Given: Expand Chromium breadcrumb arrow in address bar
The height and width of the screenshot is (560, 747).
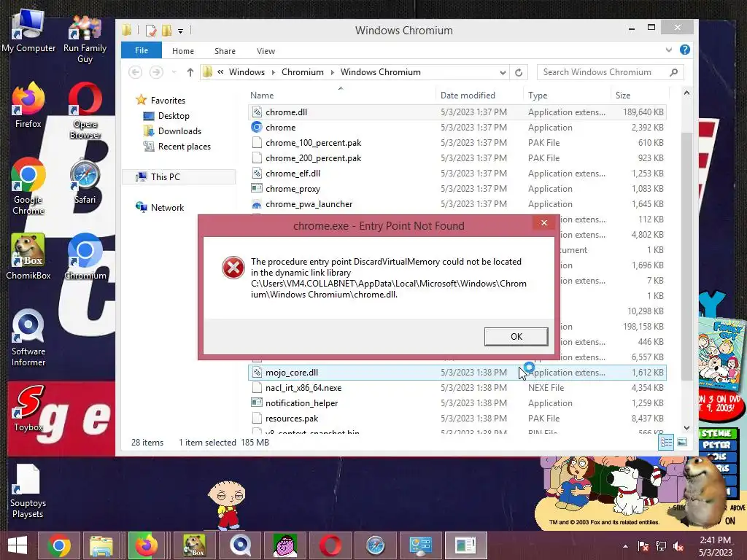Looking at the screenshot, I should pos(332,72).
